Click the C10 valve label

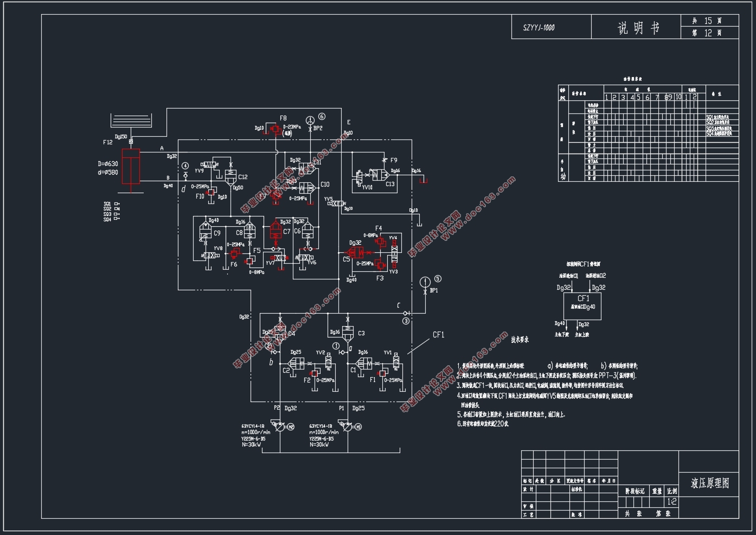click(x=325, y=184)
